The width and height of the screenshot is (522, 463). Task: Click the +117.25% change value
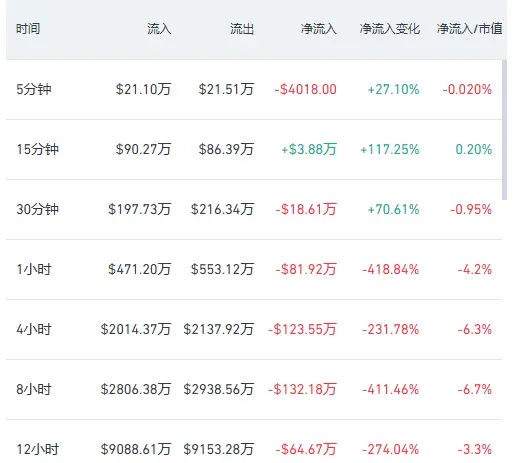tap(390, 149)
